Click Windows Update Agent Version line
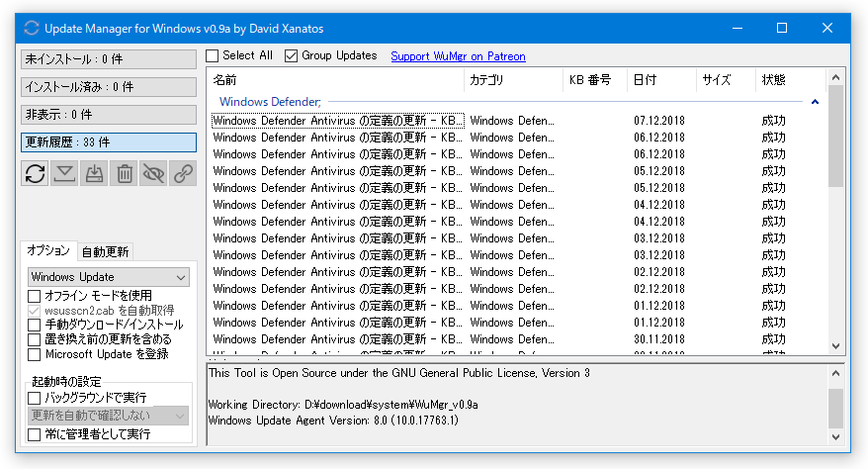Image resolution: width=868 pixels, height=469 pixels. pos(333,421)
